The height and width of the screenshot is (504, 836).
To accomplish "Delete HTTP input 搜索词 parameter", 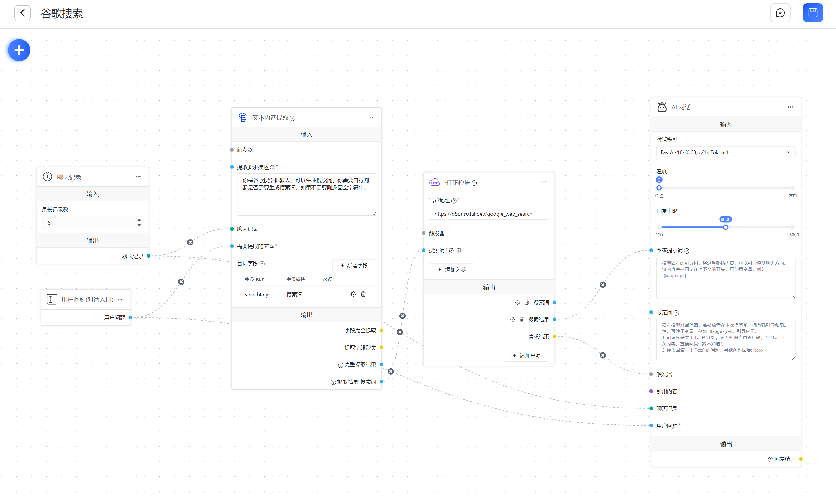I will coord(459,250).
